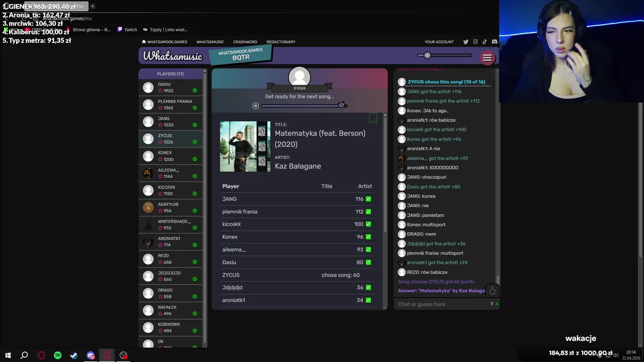Click AILEEMA_'s avatar in the players list
Screen dimensions: 644x362
coord(148,173)
